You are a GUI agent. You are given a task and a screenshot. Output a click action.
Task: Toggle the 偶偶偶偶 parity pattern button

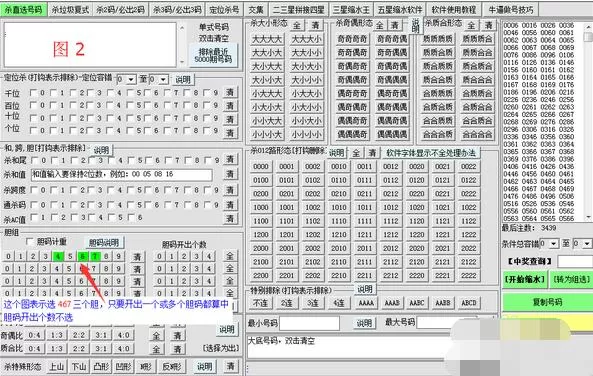pos(392,135)
